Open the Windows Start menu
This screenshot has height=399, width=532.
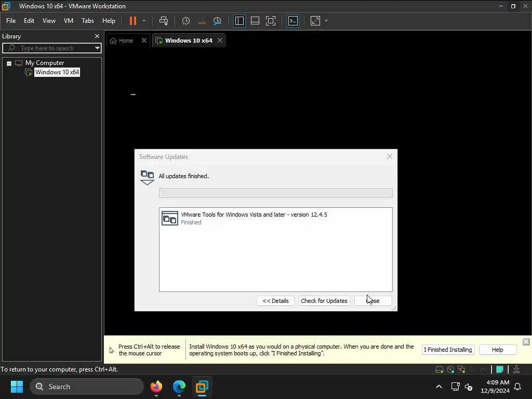[x=17, y=387]
